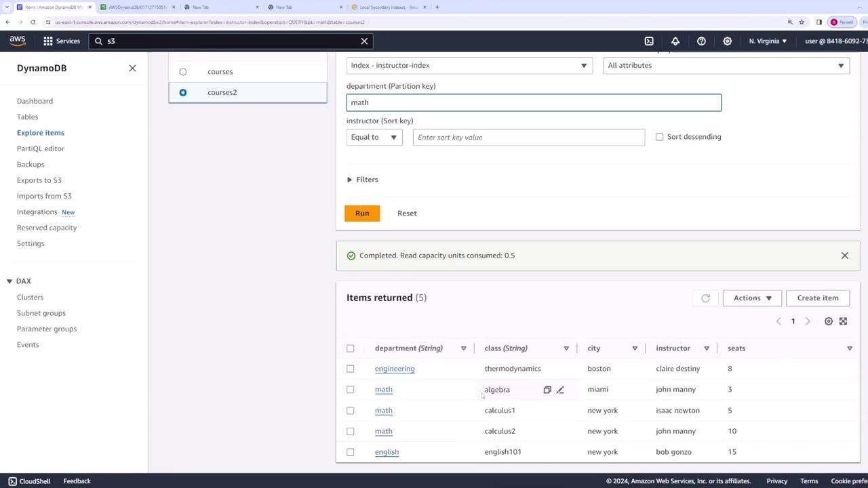The width and height of the screenshot is (868, 488).
Task: Dismiss the Completed read capacity notification
Action: click(x=844, y=256)
